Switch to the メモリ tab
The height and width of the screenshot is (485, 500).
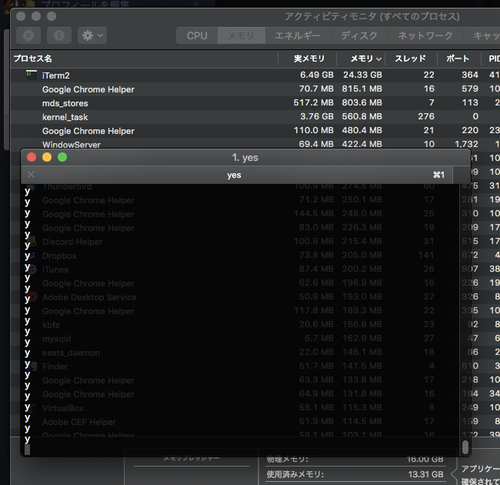click(x=241, y=35)
